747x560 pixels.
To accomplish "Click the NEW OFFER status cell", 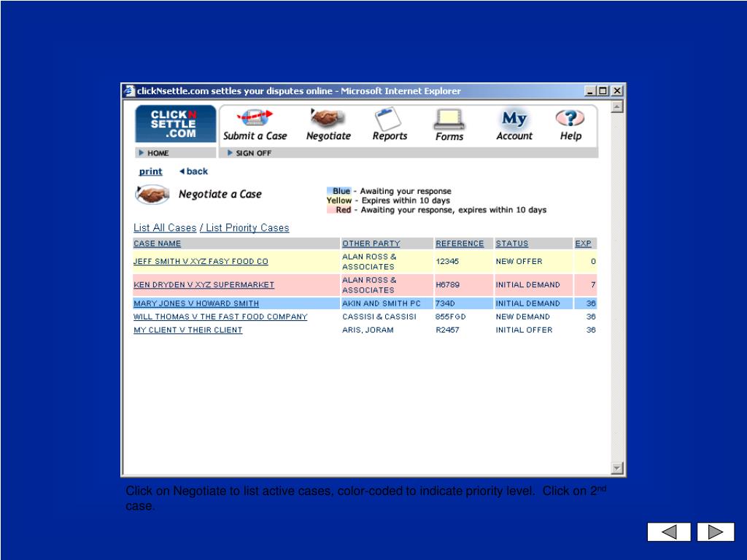I will coord(519,262).
